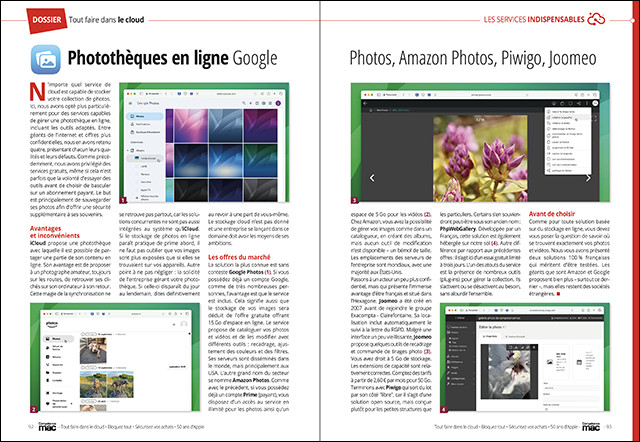Go to previous photo with the left arrow

coord(372,177)
